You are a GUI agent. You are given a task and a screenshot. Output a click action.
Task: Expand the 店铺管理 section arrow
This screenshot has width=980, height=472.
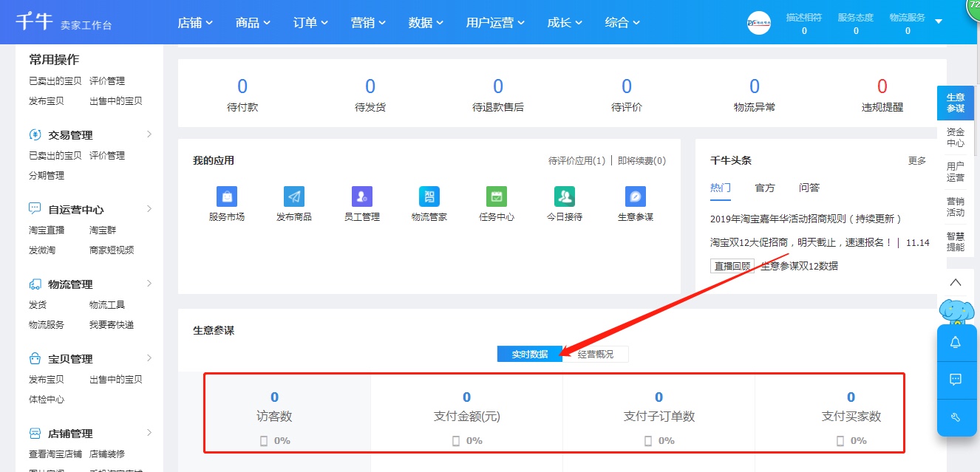pyautogui.click(x=149, y=433)
